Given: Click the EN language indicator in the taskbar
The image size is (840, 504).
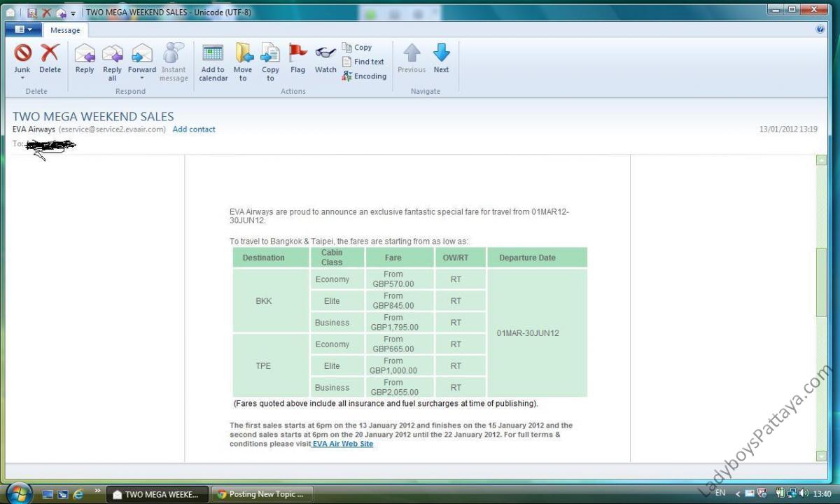Looking at the screenshot, I should 720,493.
